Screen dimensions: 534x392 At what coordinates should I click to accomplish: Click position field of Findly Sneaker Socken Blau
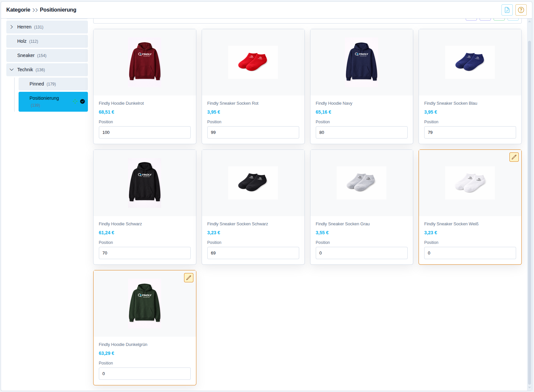tap(470, 132)
